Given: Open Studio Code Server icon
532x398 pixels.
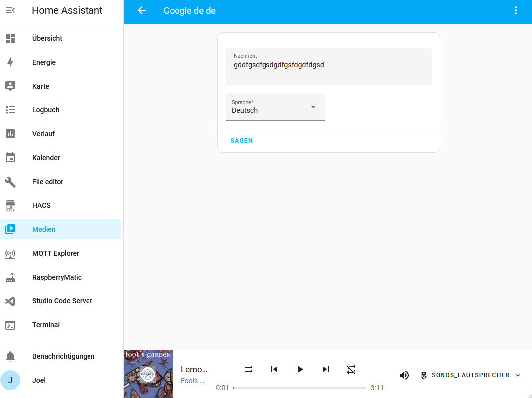Looking at the screenshot, I should pos(10,301).
